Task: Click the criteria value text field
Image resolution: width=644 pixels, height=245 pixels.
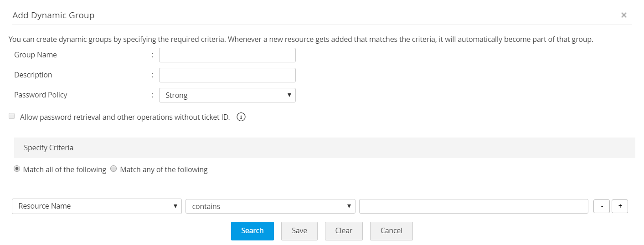Action: (x=474, y=206)
